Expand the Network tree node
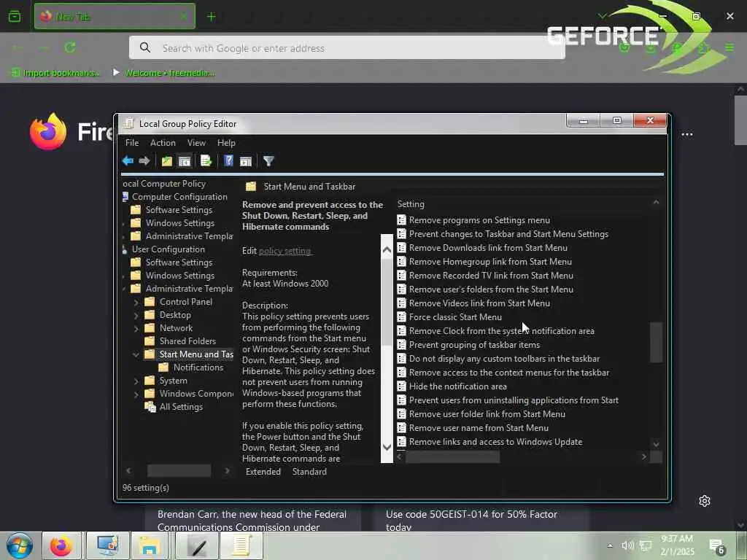This screenshot has height=560, width=747. point(136,329)
